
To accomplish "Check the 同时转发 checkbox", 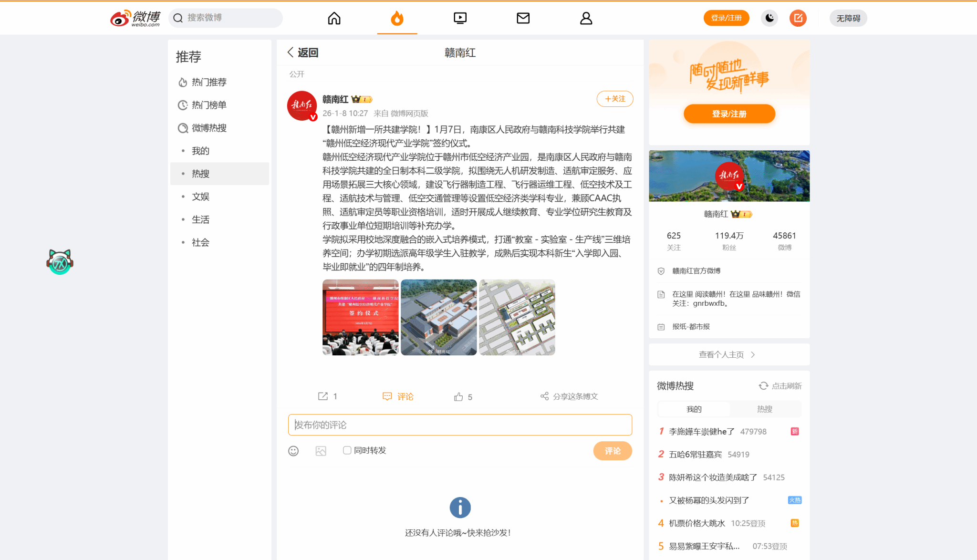I will pyautogui.click(x=347, y=450).
